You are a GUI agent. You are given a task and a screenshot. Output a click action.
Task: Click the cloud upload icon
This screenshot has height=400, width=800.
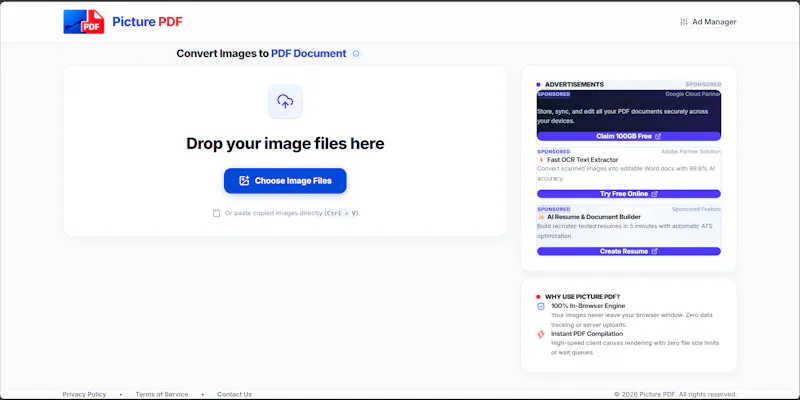click(x=285, y=101)
